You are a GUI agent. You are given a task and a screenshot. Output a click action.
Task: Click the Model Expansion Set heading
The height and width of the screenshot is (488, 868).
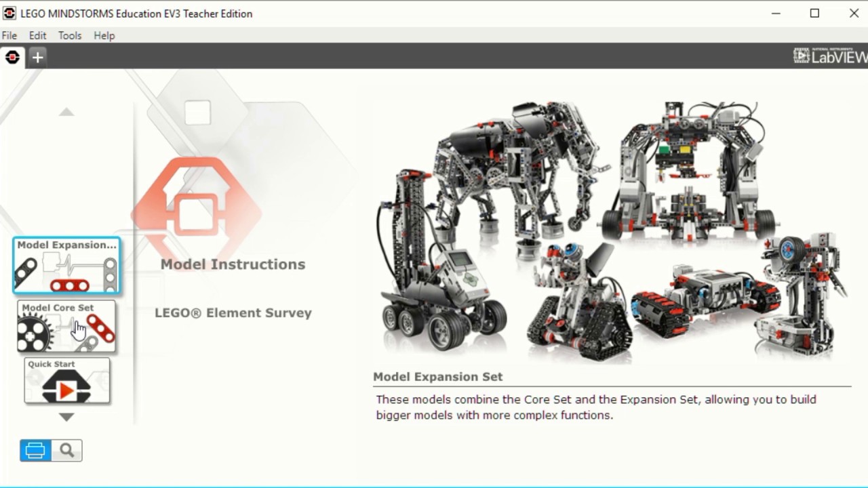tap(438, 377)
